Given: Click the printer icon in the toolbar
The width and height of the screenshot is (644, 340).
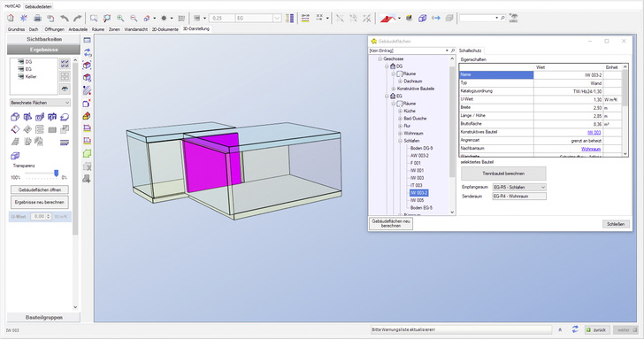Looking at the screenshot, I should coord(37,18).
